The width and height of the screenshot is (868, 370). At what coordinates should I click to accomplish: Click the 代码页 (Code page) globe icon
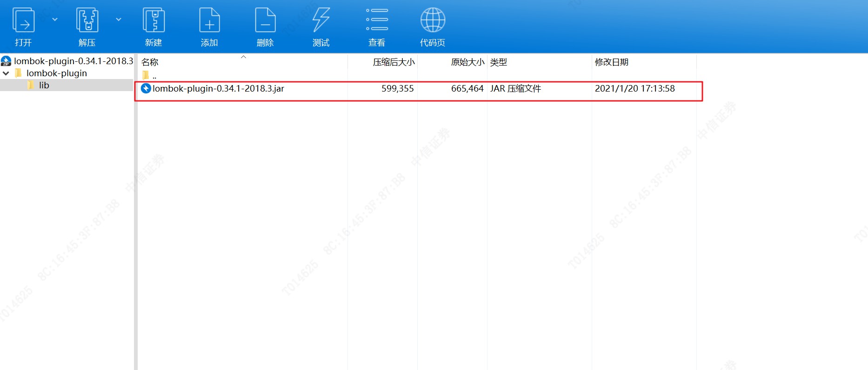coord(433,20)
